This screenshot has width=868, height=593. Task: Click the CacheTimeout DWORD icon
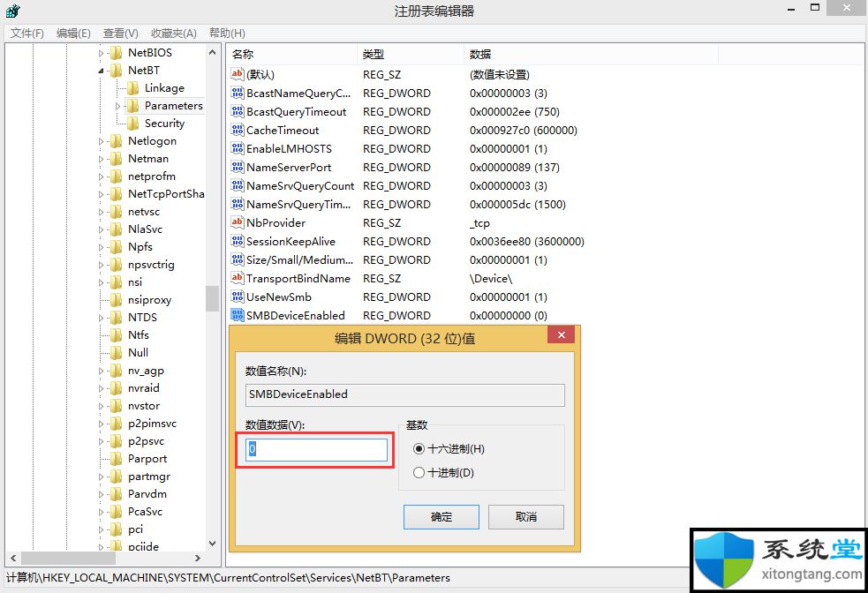pyautogui.click(x=238, y=130)
